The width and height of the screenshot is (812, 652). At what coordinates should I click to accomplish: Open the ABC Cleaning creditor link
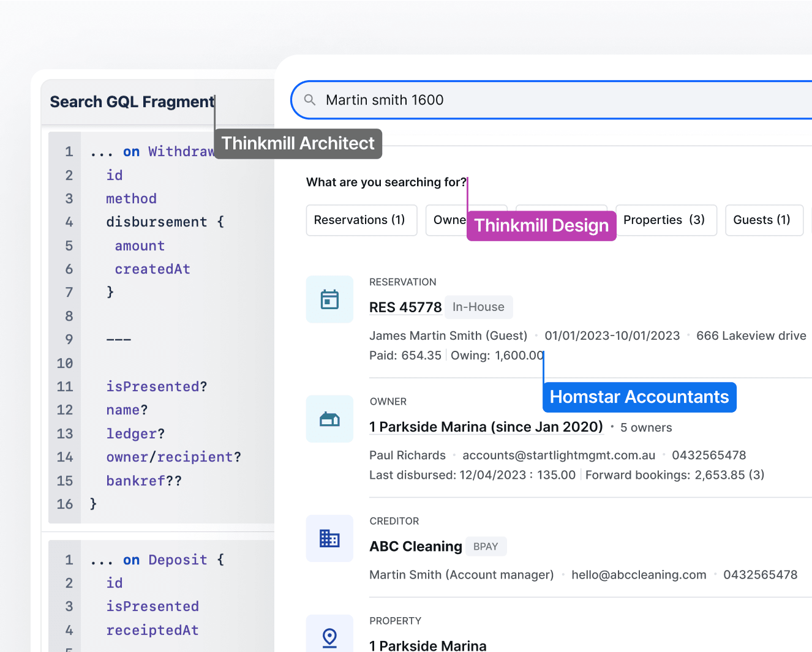[x=416, y=546]
